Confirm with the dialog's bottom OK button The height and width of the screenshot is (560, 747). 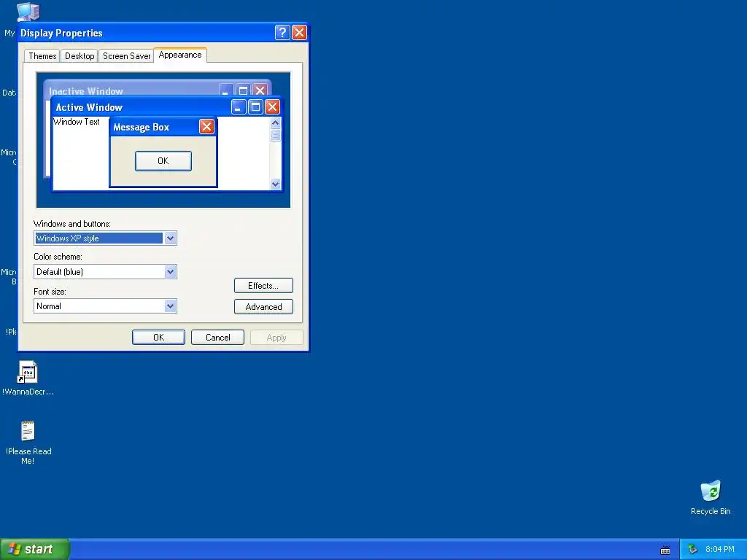coord(158,337)
